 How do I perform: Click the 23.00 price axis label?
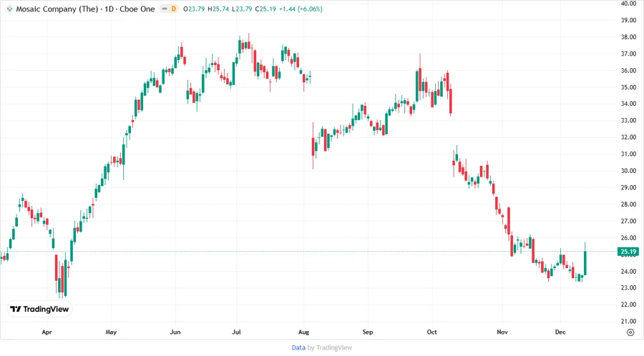click(628, 288)
